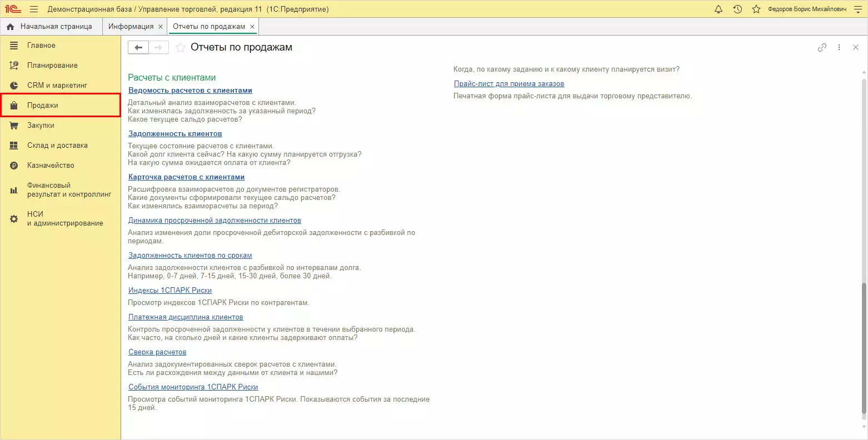868x440 pixels.
Task: Click the Планирование section icon
Action: pyautogui.click(x=14, y=66)
